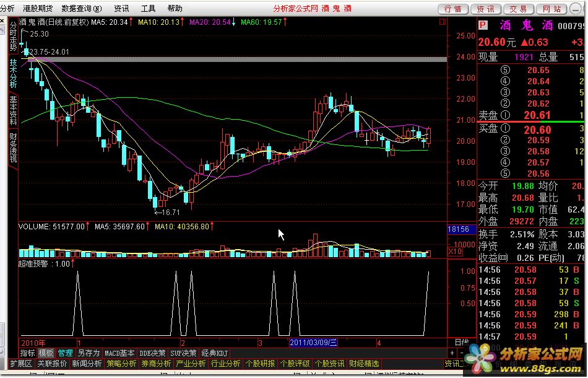Viewport: 588px width, 378px height.
Task: Click the 2011/03/09/三 date marker
Action: 313,343
